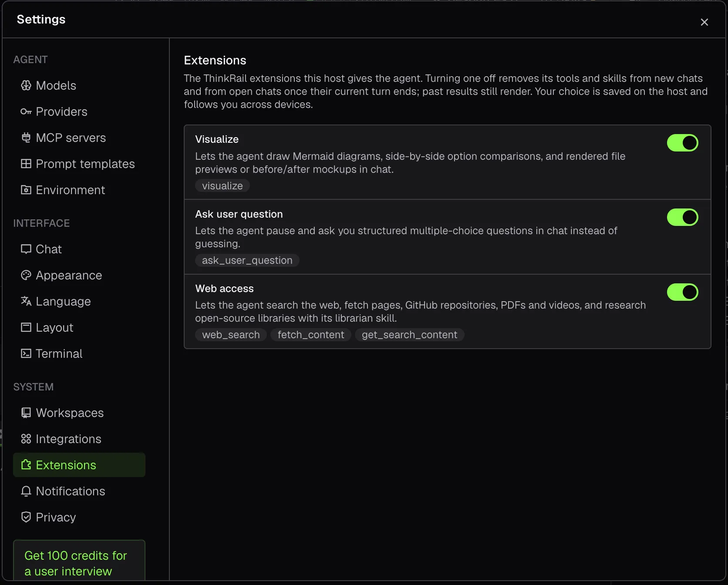Click the get_search_content tool tag
Image resolution: width=728 pixels, height=585 pixels.
point(410,335)
